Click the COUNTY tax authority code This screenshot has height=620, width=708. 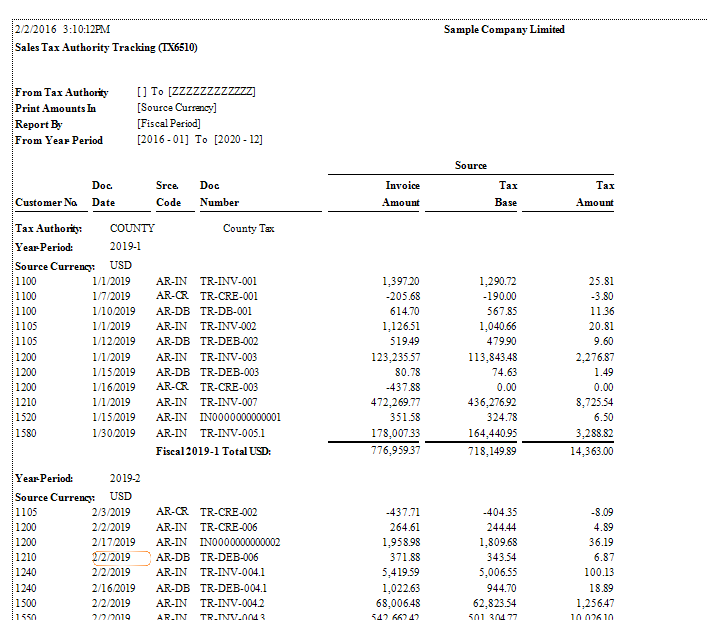point(132,228)
